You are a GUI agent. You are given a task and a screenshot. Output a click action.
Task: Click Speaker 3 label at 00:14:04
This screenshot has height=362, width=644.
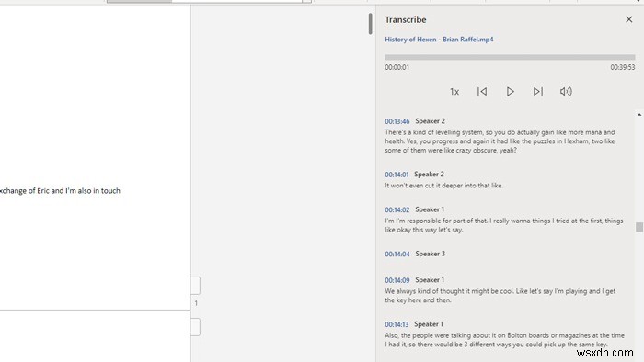coord(430,254)
